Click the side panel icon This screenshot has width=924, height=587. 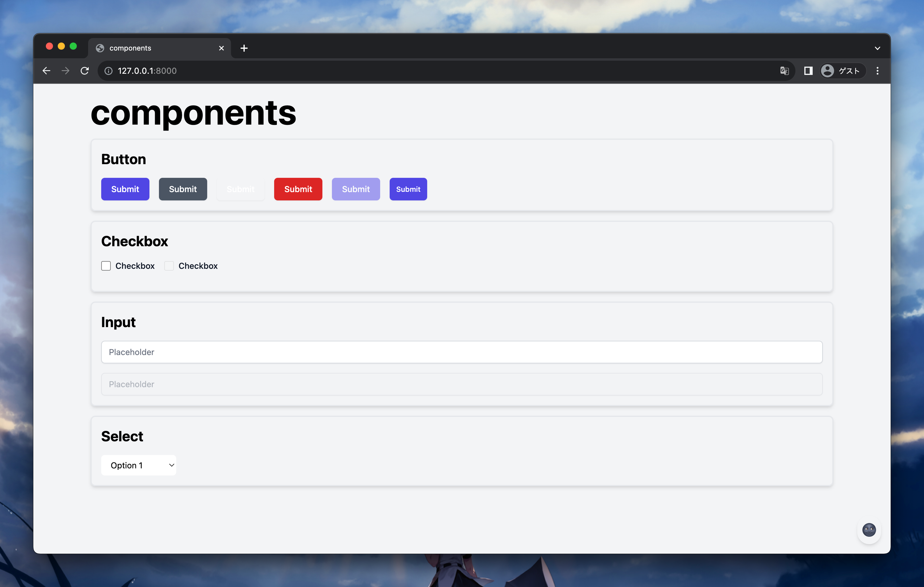point(808,70)
